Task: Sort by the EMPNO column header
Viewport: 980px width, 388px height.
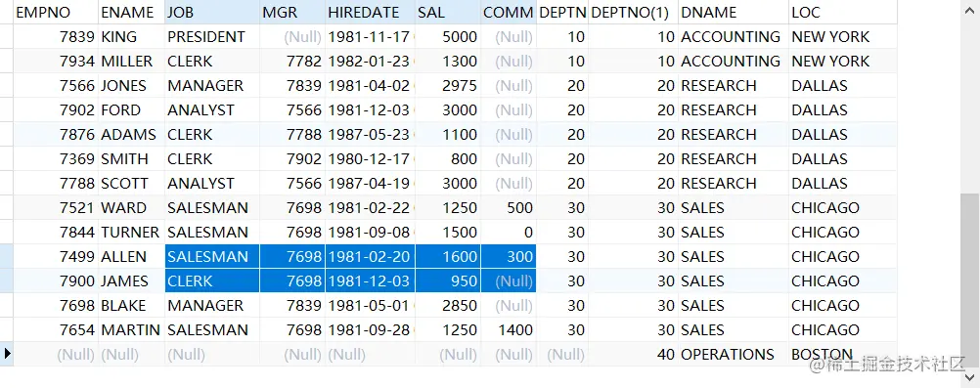Action: (55, 12)
